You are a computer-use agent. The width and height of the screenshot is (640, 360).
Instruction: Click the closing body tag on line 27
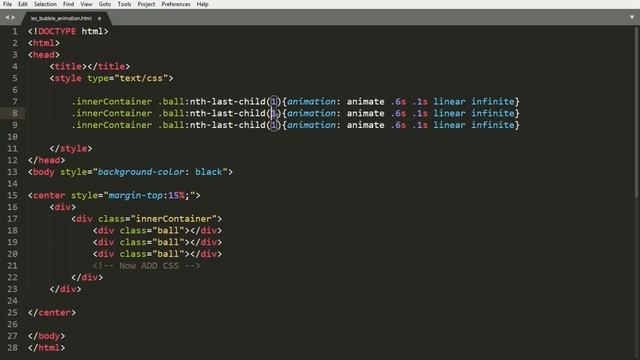(x=47, y=336)
